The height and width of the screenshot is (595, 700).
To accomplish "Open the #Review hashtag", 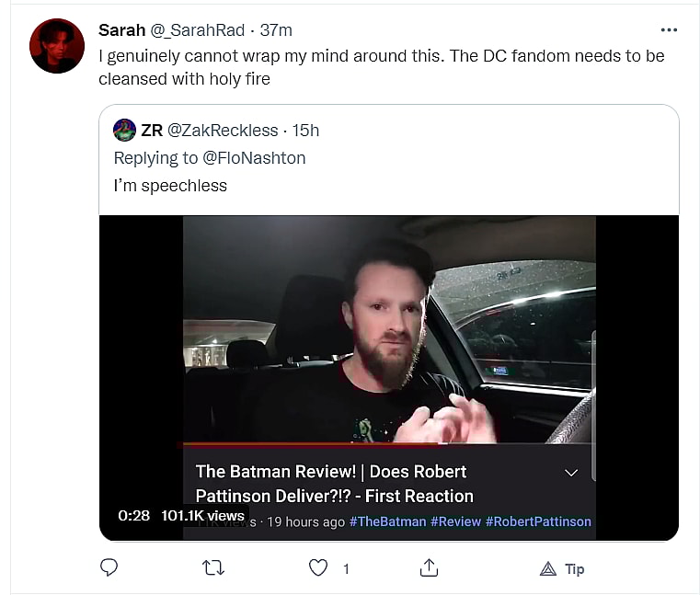I will (455, 521).
